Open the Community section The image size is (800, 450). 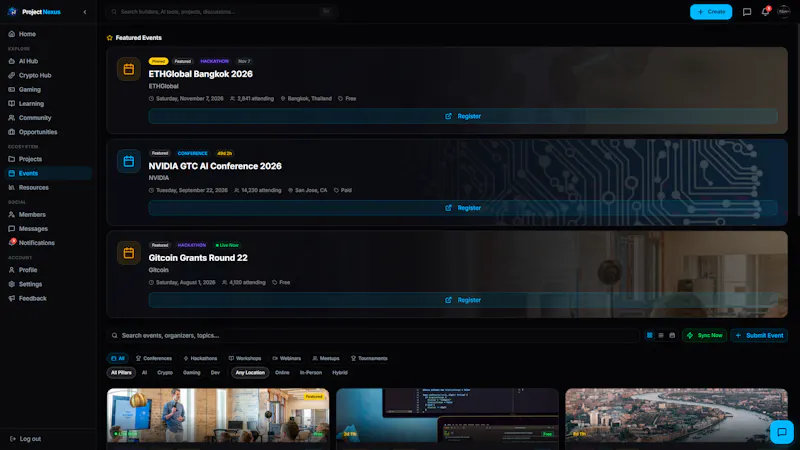click(48, 118)
